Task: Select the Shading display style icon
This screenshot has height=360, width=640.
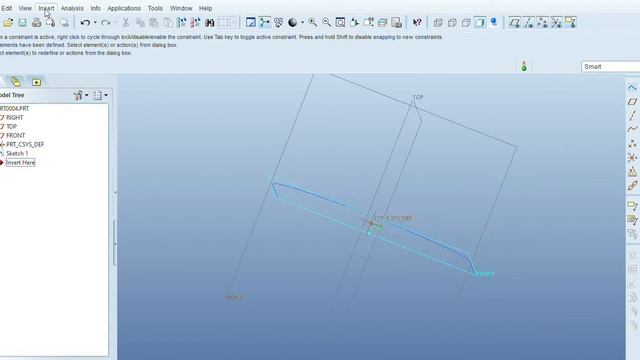Action: [x=480, y=23]
